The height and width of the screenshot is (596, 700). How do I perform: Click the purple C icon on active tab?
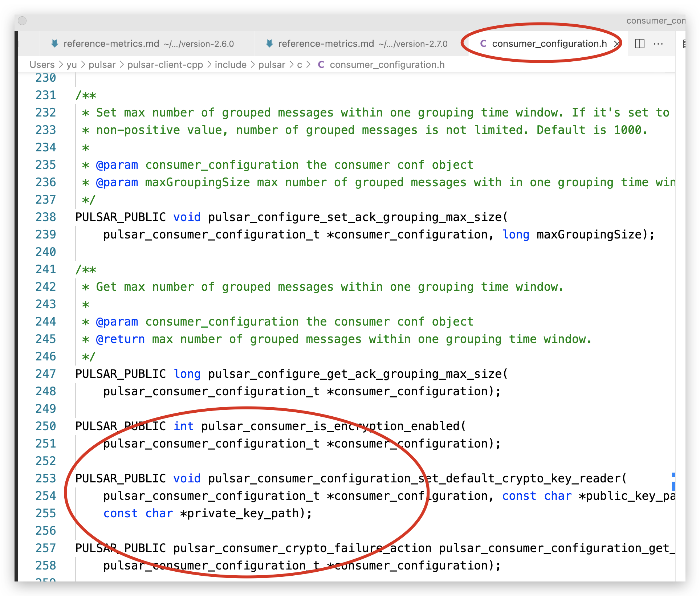483,44
